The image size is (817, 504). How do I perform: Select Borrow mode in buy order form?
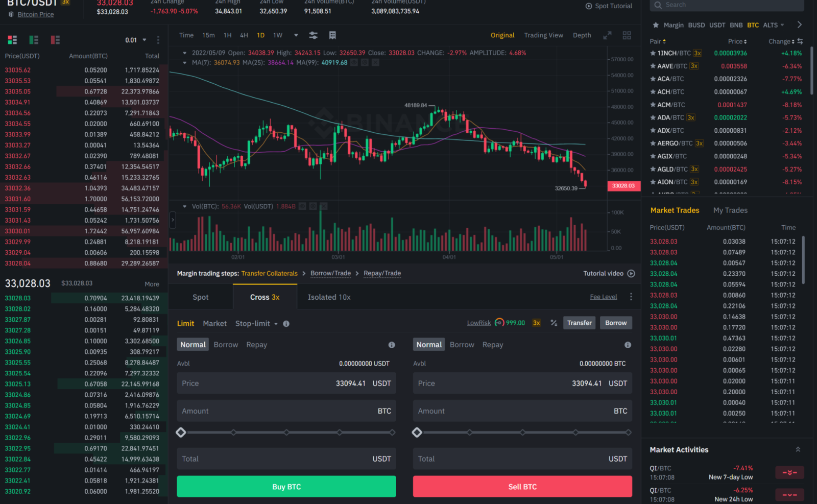pos(226,345)
